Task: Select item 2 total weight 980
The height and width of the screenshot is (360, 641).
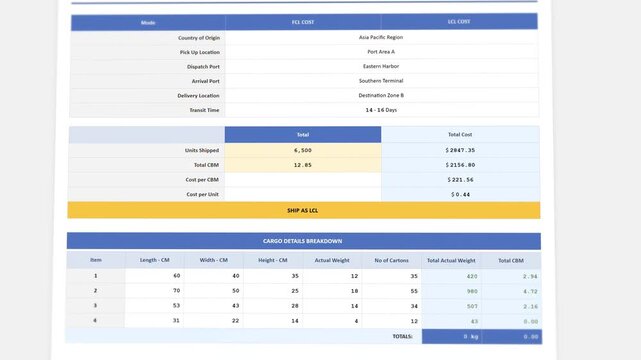Action: tap(451, 291)
